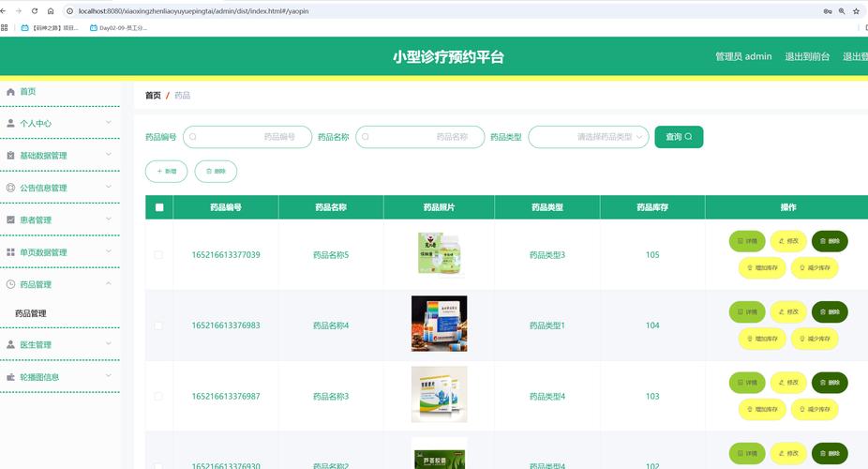Click 详情 for 药品名称4
The image size is (868, 469).
(747, 311)
